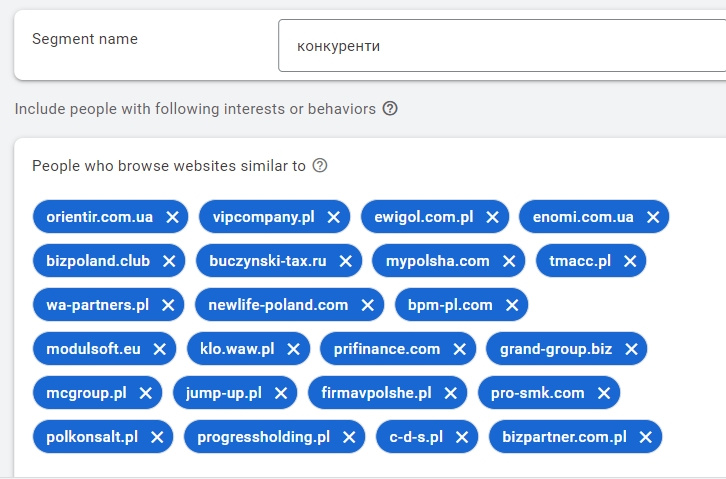Remove buczynski-tax.ru website
This screenshot has height=479, width=726.
(345, 261)
